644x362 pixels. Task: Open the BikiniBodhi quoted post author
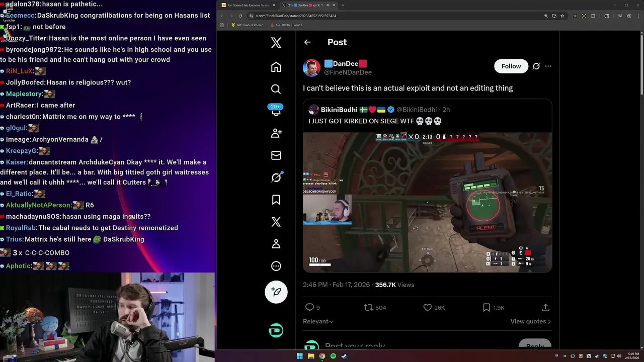tap(339, 110)
